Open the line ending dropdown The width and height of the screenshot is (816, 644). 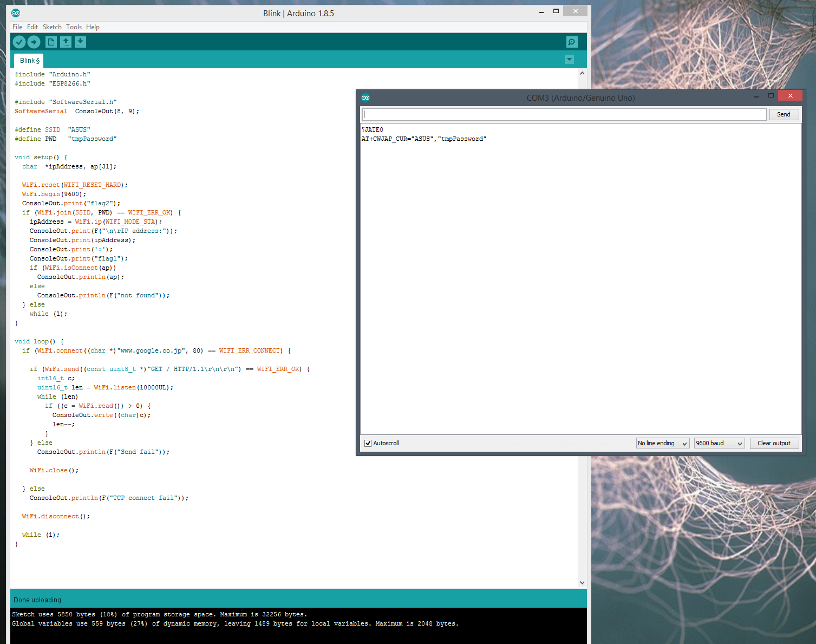[x=663, y=443]
